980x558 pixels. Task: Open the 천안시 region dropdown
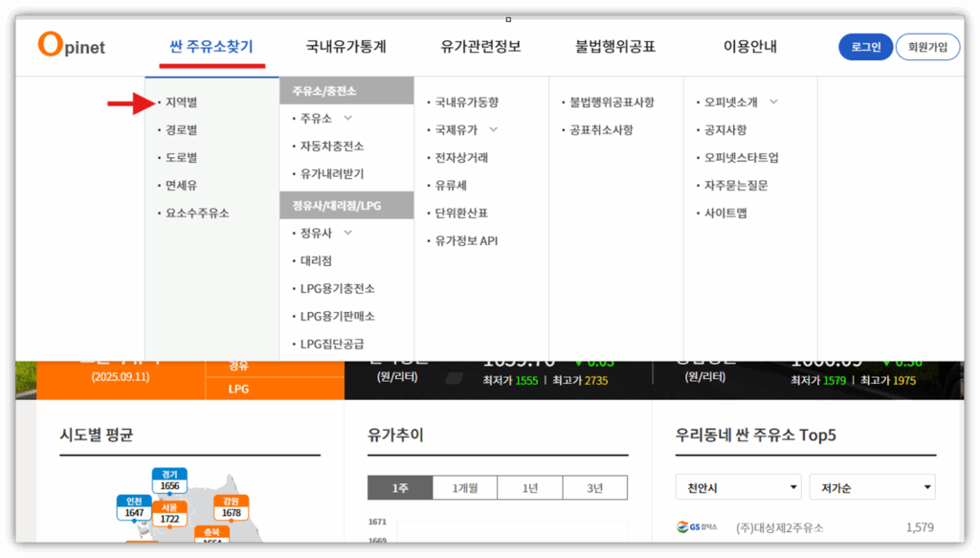[x=738, y=487]
